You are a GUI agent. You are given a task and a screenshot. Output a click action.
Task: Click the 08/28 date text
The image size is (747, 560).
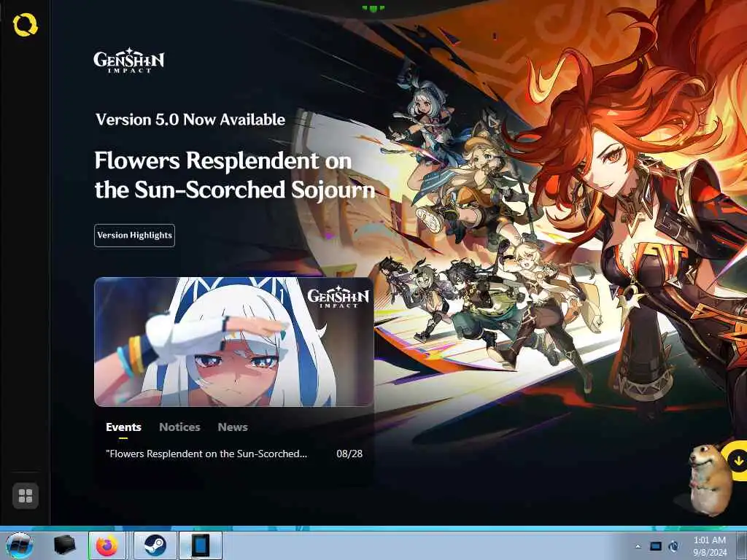tap(349, 454)
